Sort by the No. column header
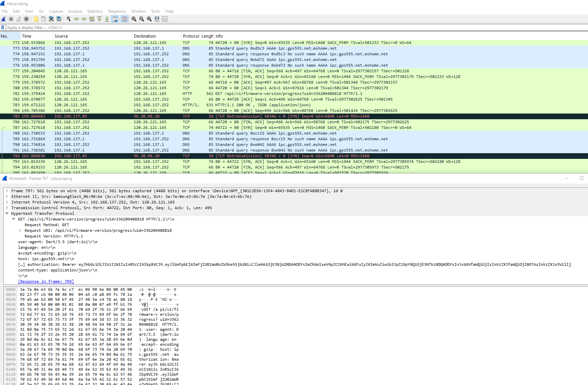Image resolution: width=588 pixels, height=385 pixels. [10, 36]
